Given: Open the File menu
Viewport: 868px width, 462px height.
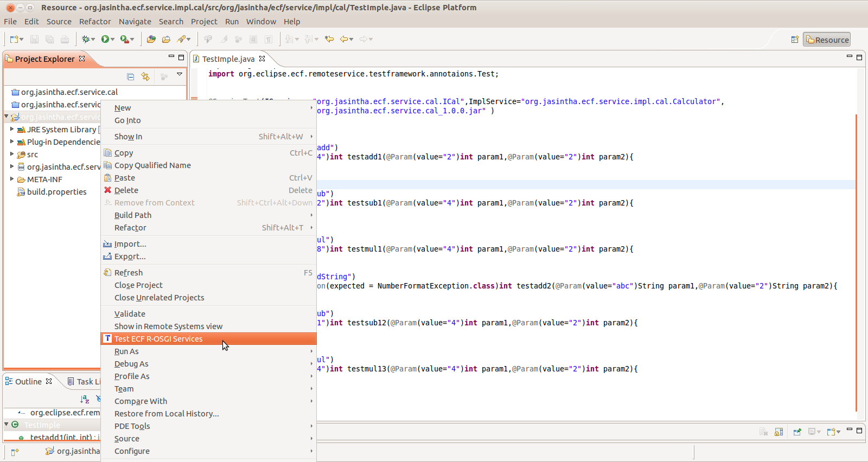Looking at the screenshot, I should 10,22.
